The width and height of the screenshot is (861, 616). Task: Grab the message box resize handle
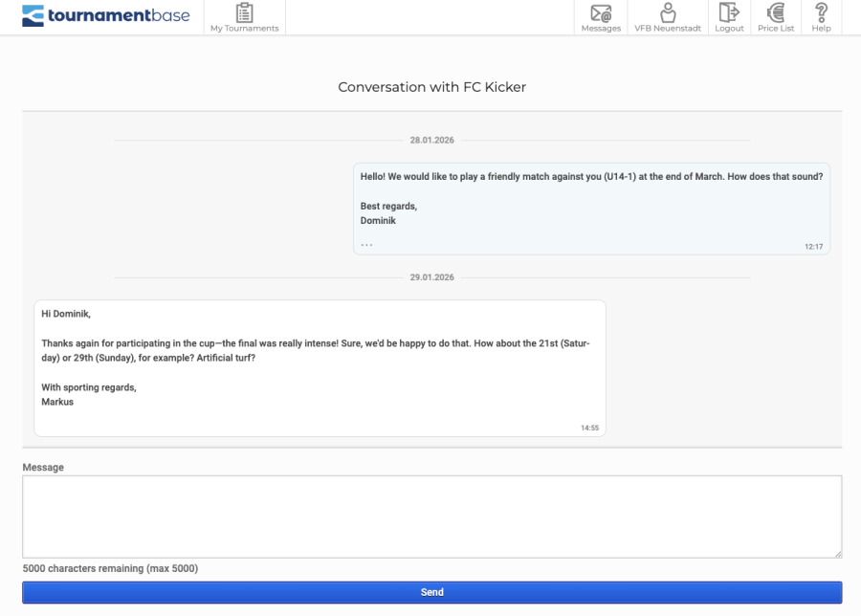(837, 553)
